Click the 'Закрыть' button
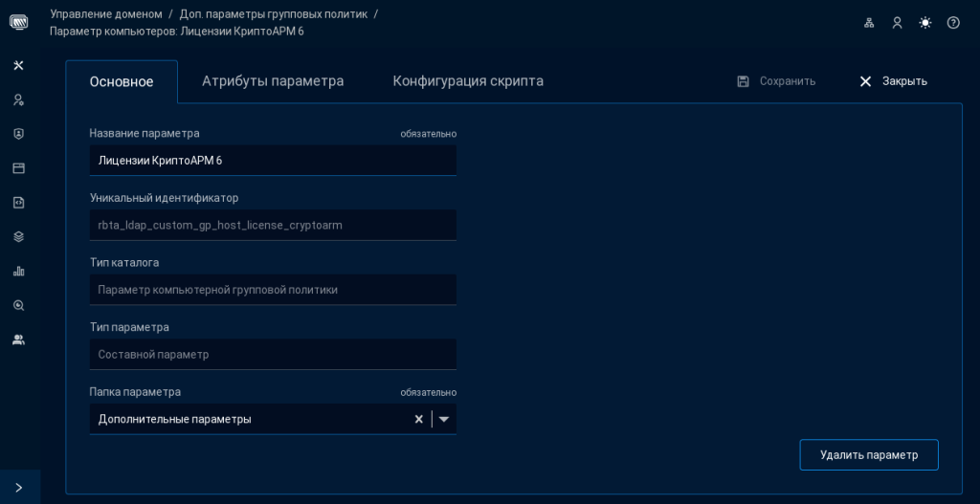 point(893,81)
